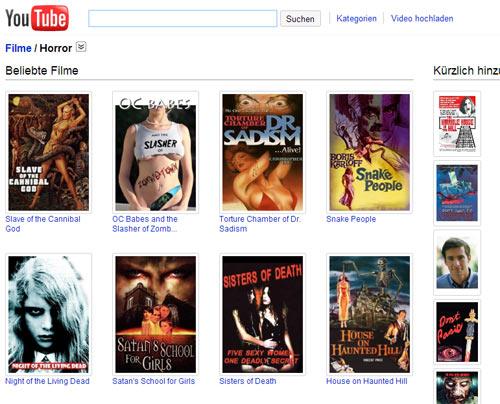500x404 pixels.
Task: Click the Snake People title link
Action: tap(351, 219)
